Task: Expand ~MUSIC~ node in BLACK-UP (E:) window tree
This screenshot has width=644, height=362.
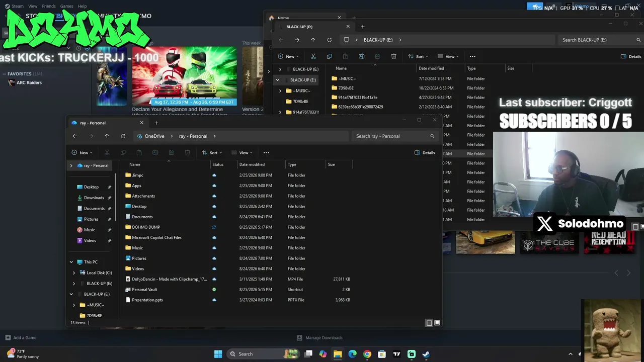Action: 280,91
